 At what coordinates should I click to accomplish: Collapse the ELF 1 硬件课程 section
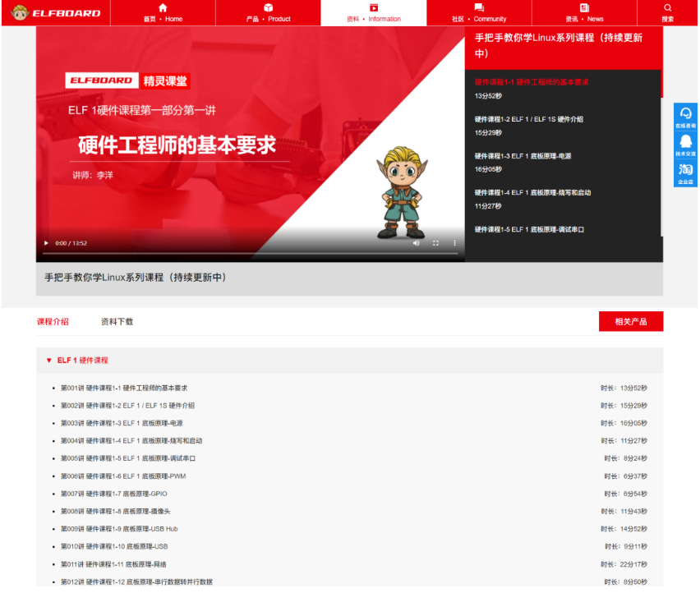coord(48,360)
